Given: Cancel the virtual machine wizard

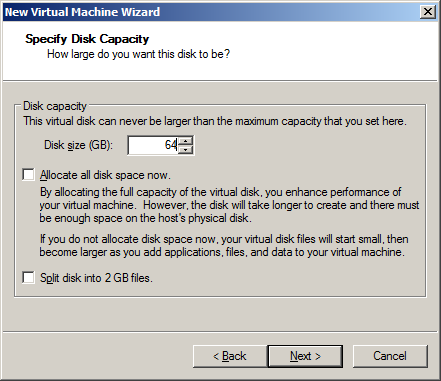Looking at the screenshot, I should pos(390,356).
